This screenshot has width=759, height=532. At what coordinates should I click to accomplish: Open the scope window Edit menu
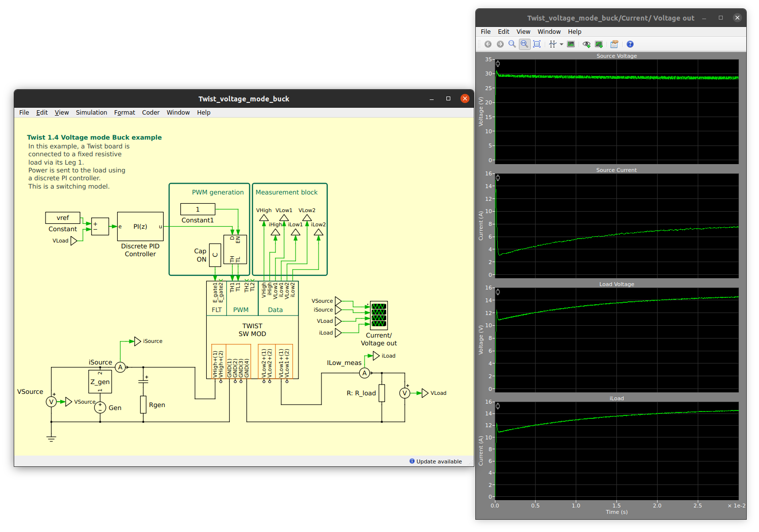[504, 31]
